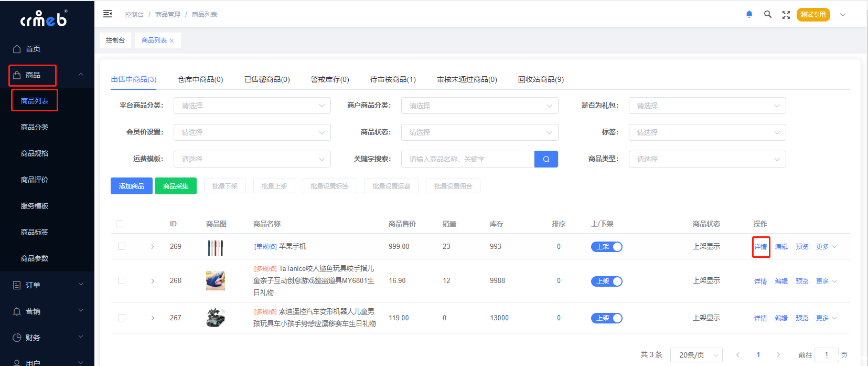Open the search magnifier in top bar
The height and width of the screenshot is (366, 868).
[767, 15]
